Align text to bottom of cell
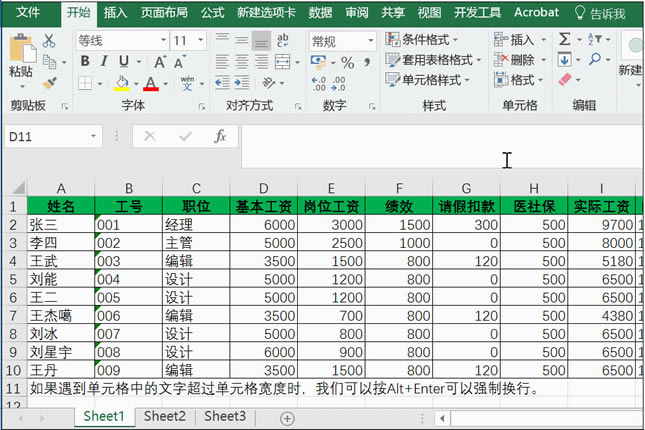 (261, 40)
